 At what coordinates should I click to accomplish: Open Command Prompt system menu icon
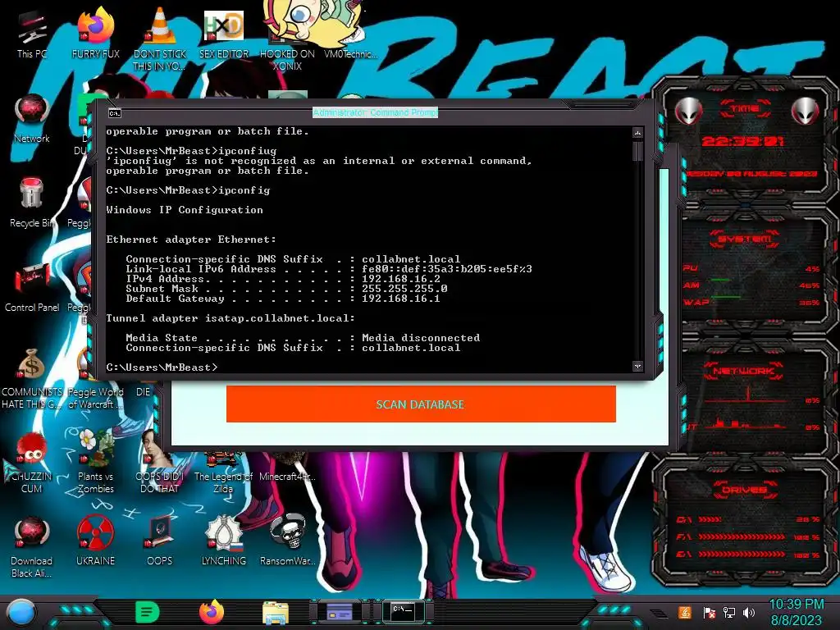(115, 113)
